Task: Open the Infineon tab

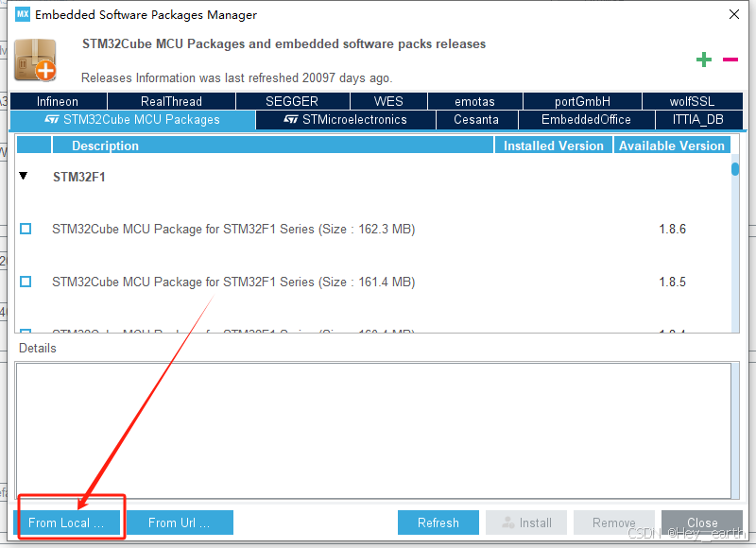Action: 58,101
